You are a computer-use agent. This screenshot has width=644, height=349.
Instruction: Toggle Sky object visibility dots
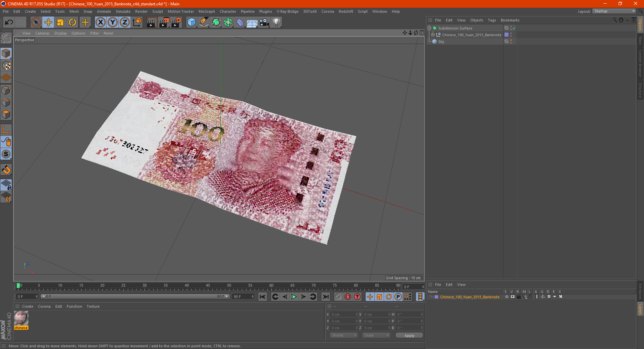(511, 42)
